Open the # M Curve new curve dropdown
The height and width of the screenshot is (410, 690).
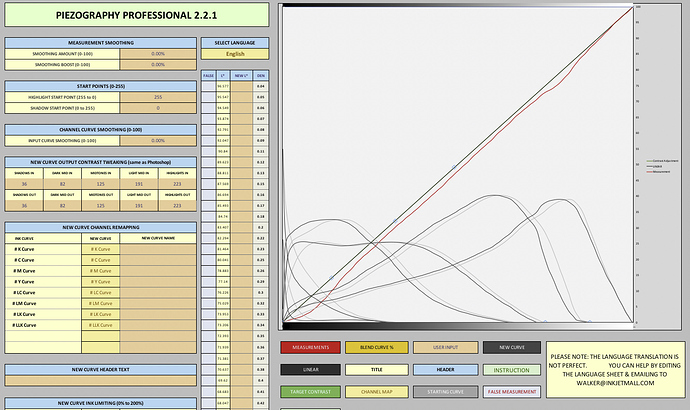[100, 271]
